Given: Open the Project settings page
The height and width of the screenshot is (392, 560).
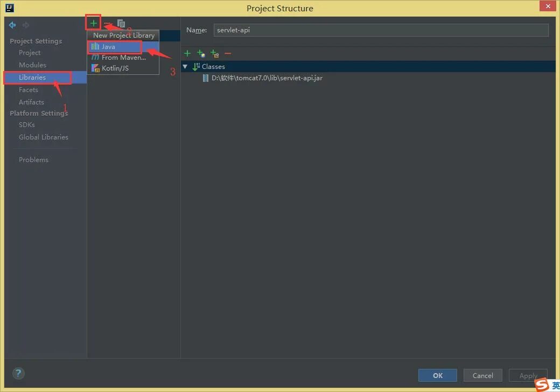Looking at the screenshot, I should [x=29, y=52].
